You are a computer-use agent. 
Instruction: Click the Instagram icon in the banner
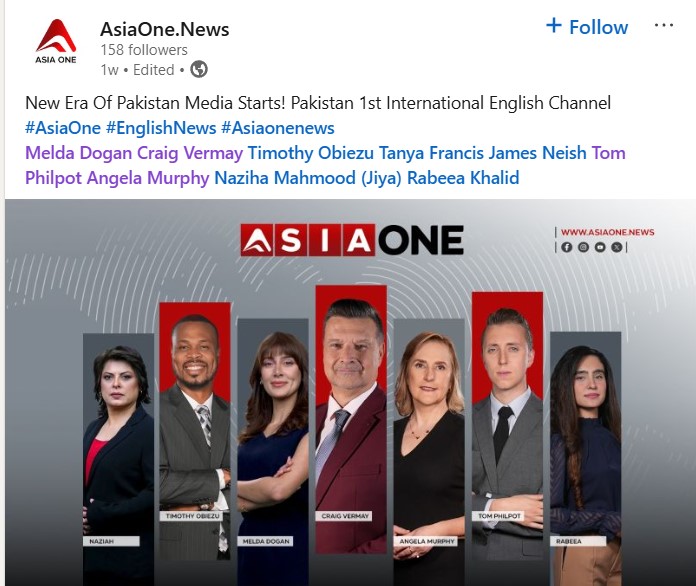583,247
